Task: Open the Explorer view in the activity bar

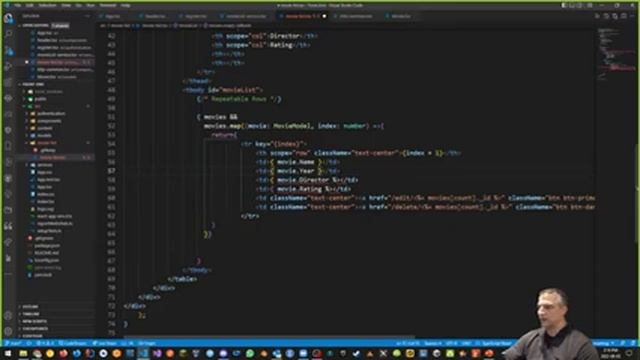Action: coord(8,18)
